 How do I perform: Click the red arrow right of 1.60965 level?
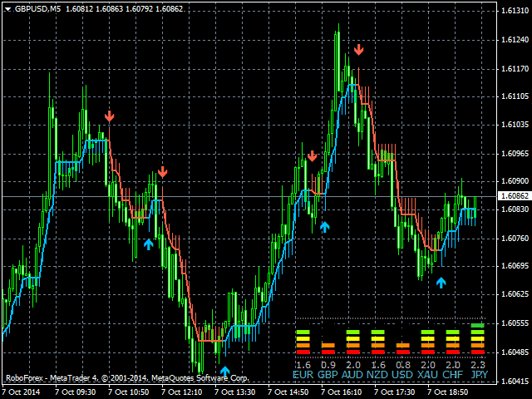pos(312,155)
